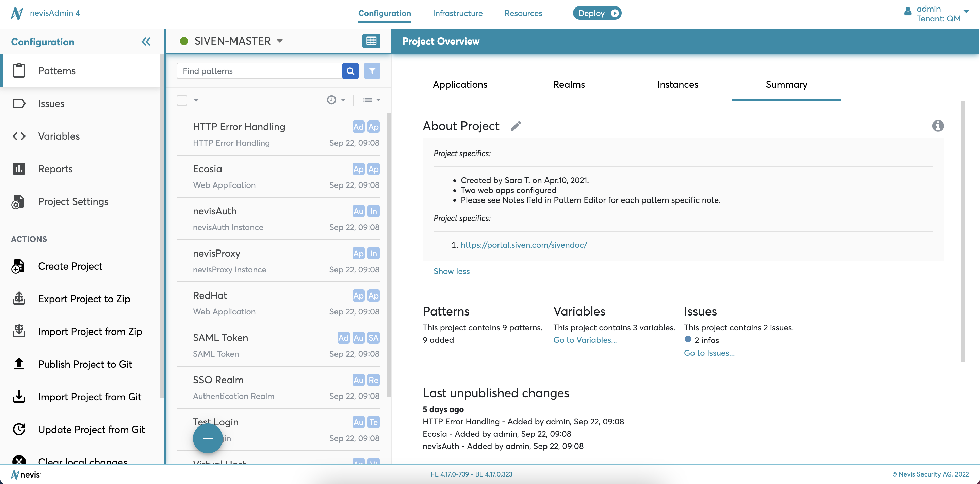Open the list view options dropdown
This screenshot has height=484, width=980.
click(x=371, y=100)
